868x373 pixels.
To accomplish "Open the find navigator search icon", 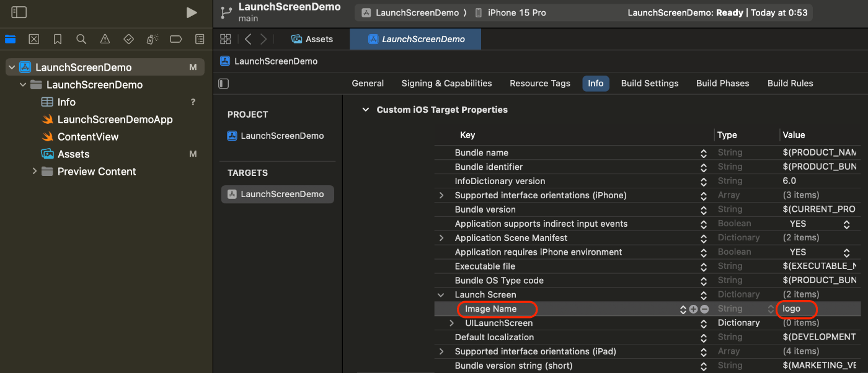I will 81,39.
